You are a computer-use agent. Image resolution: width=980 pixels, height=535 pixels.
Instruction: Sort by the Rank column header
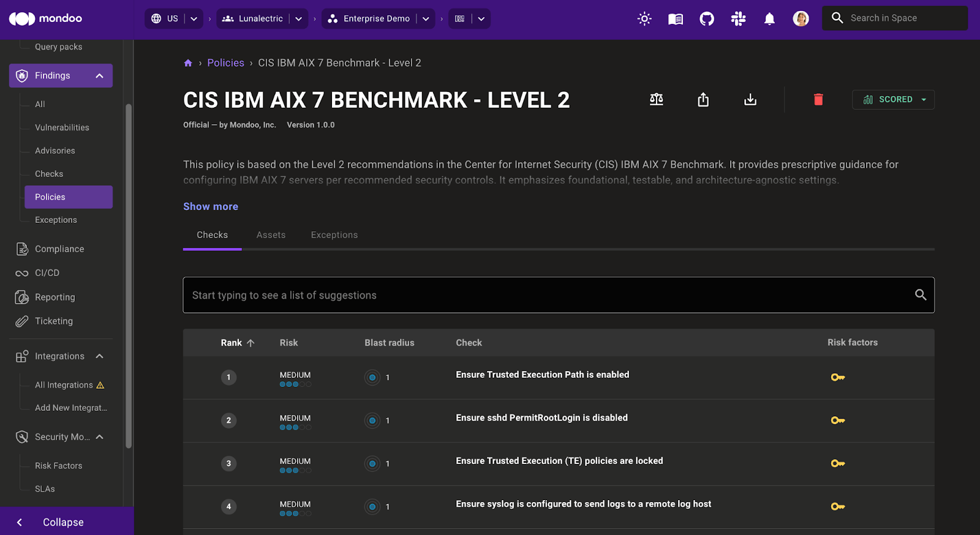(x=236, y=343)
